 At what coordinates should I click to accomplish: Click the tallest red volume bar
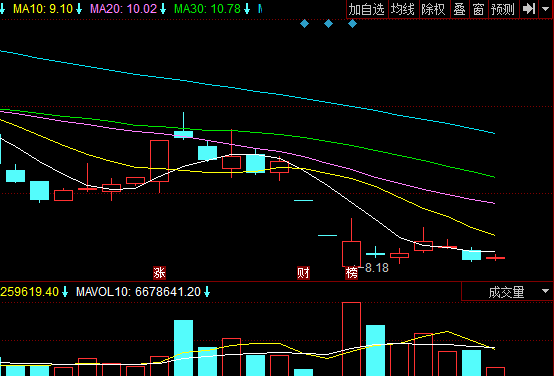click(x=352, y=339)
